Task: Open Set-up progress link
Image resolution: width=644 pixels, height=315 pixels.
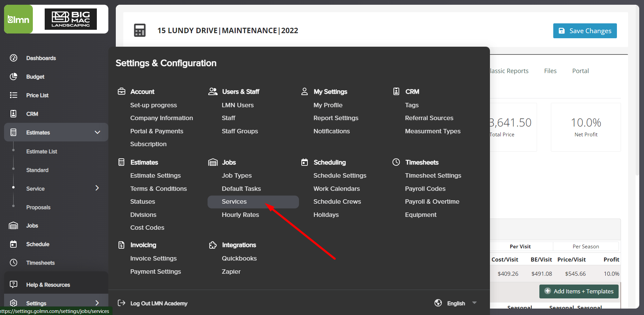Action: [153, 105]
